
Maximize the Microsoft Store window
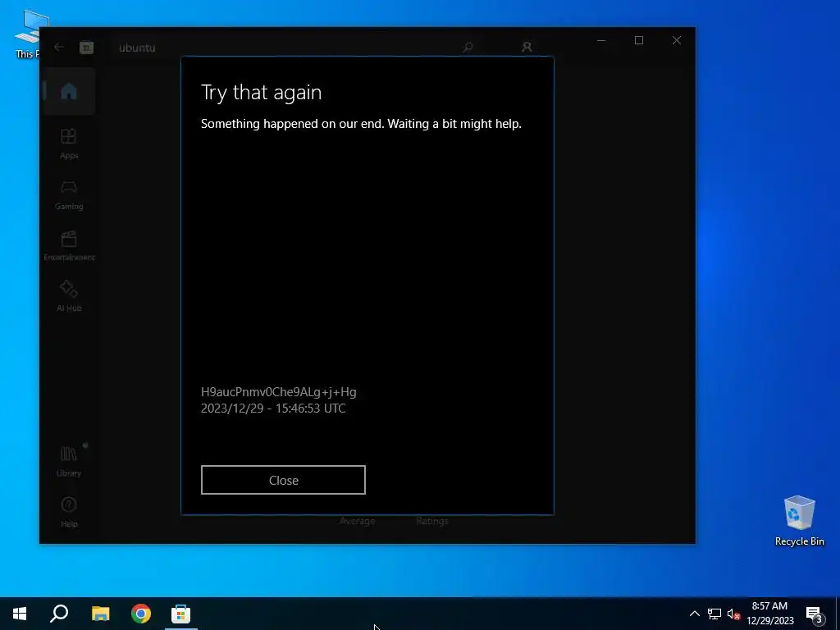tap(638, 40)
